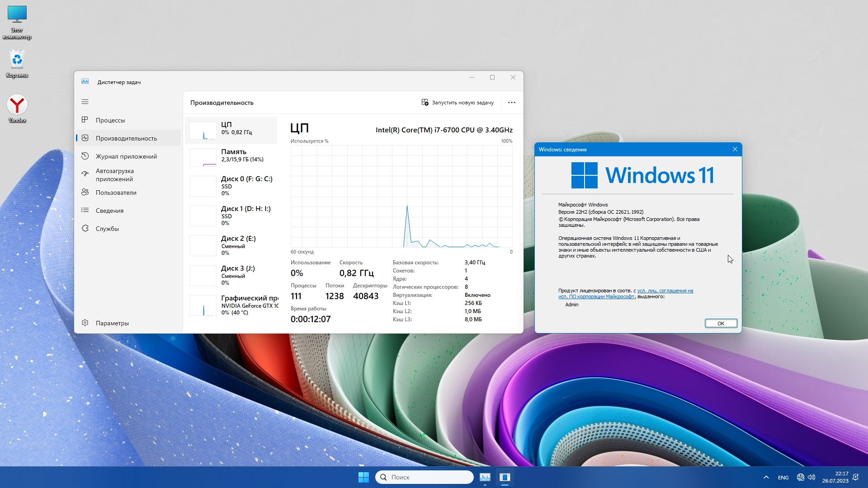Click the taskbar Search field
868x488 pixels.
tap(425, 477)
